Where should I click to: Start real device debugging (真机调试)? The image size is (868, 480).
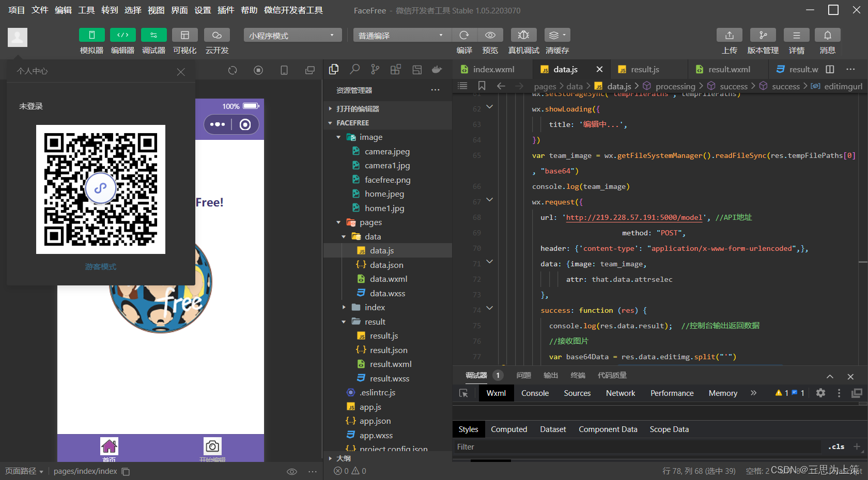coord(523,35)
